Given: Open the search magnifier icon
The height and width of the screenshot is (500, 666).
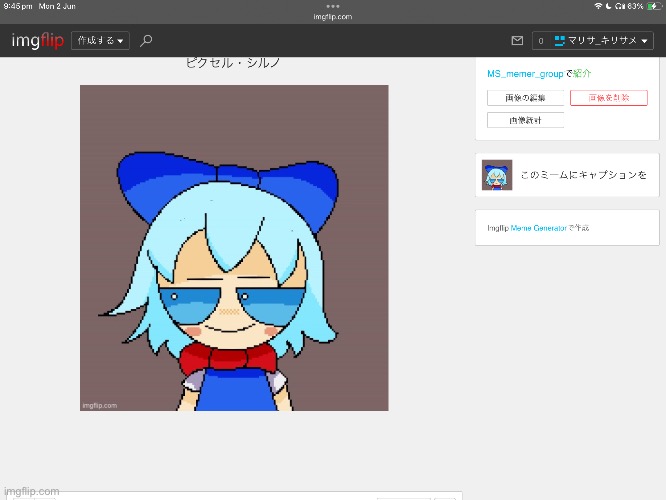Looking at the screenshot, I should (146, 41).
